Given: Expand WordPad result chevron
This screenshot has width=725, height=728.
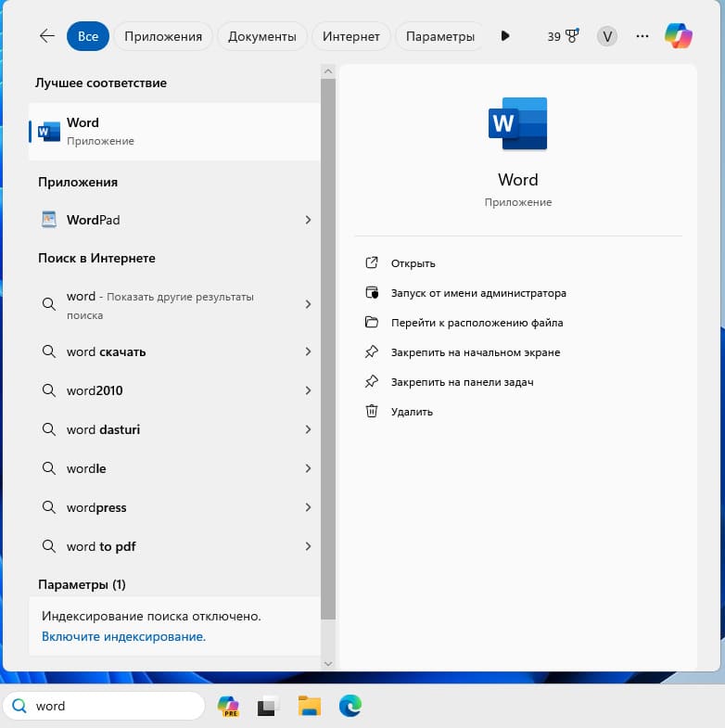Looking at the screenshot, I should tap(308, 220).
